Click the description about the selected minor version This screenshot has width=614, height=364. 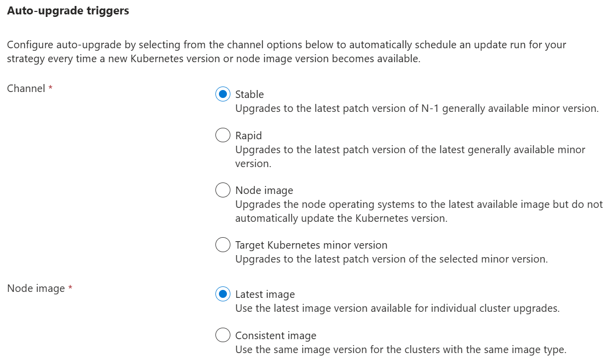391,259
